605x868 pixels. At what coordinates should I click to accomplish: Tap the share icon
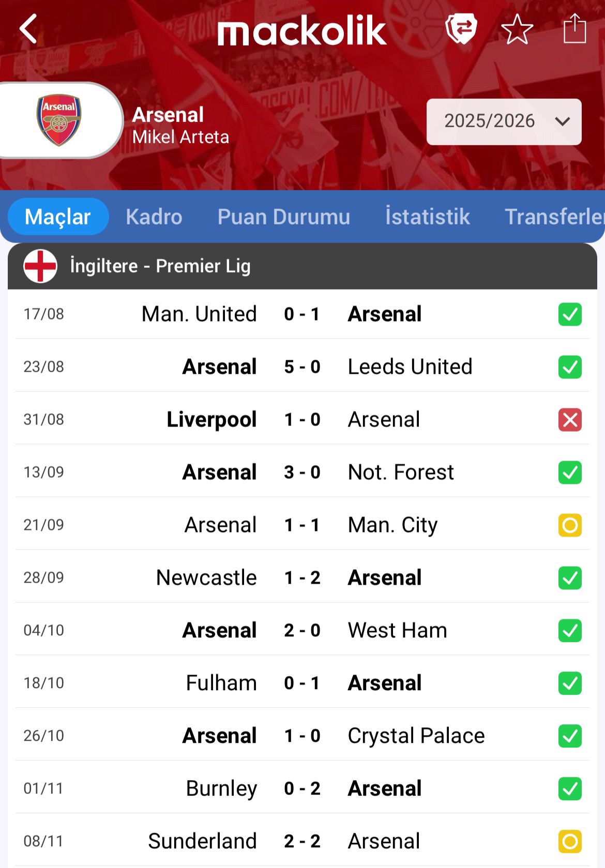coord(574,29)
